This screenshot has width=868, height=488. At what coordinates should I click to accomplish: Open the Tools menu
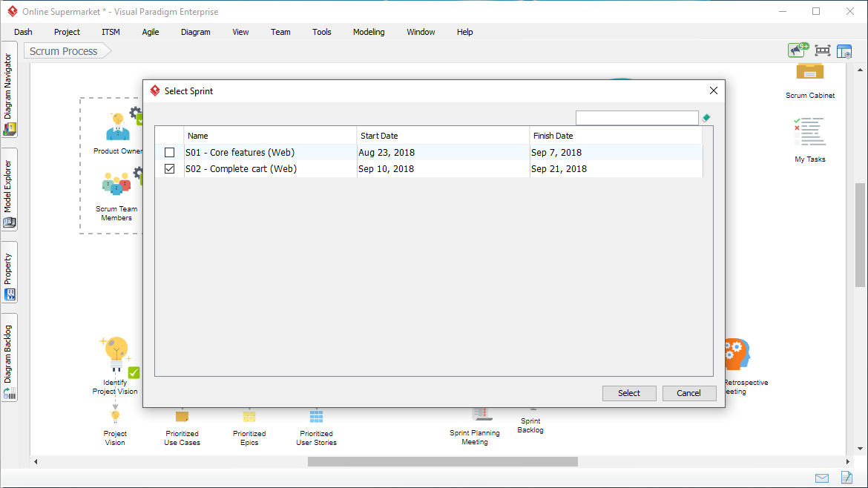coord(322,32)
